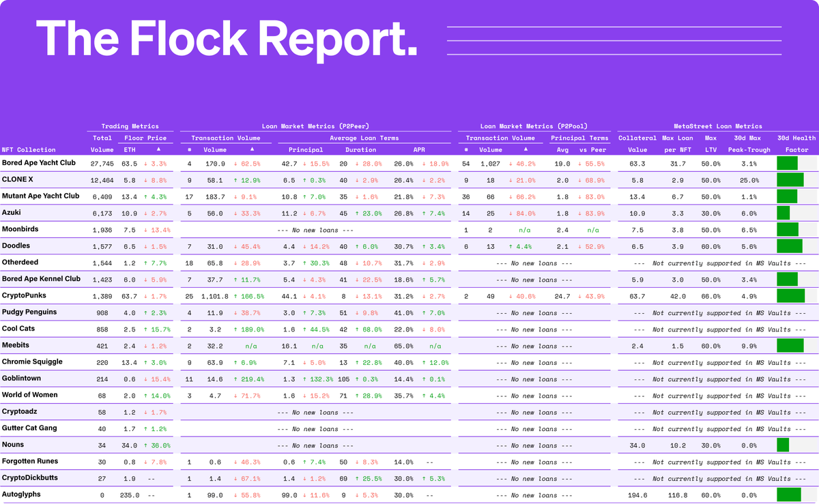Select "Loan Market Metrics (P2Peer)" header
Image resolution: width=819 pixels, height=504 pixels.
coord(315,126)
